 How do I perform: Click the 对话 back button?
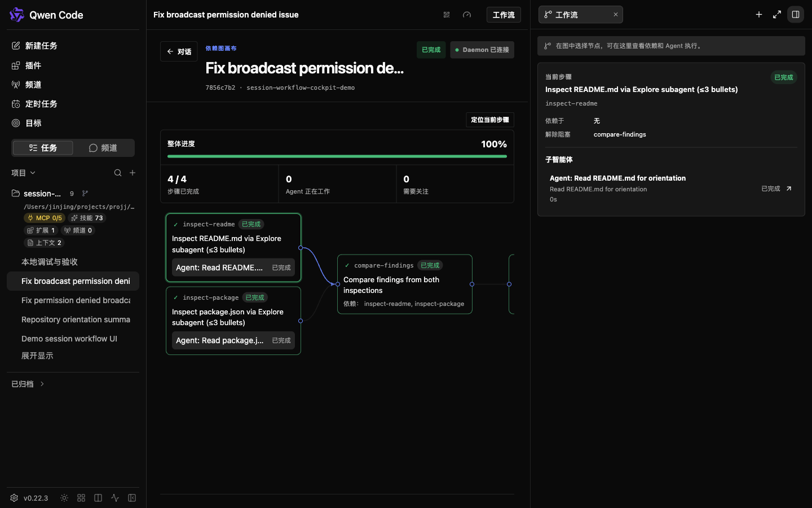pos(179,51)
